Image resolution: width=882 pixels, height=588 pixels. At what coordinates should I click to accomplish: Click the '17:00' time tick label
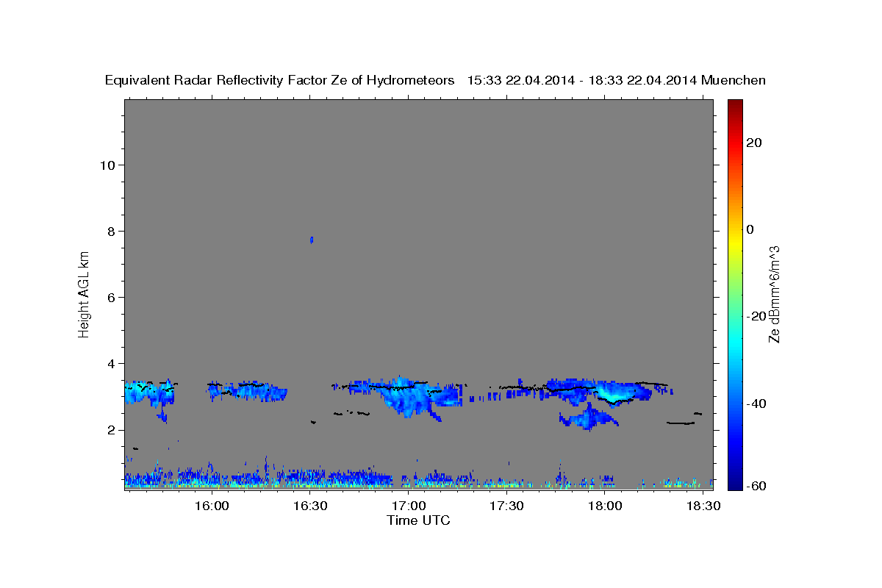point(409,506)
